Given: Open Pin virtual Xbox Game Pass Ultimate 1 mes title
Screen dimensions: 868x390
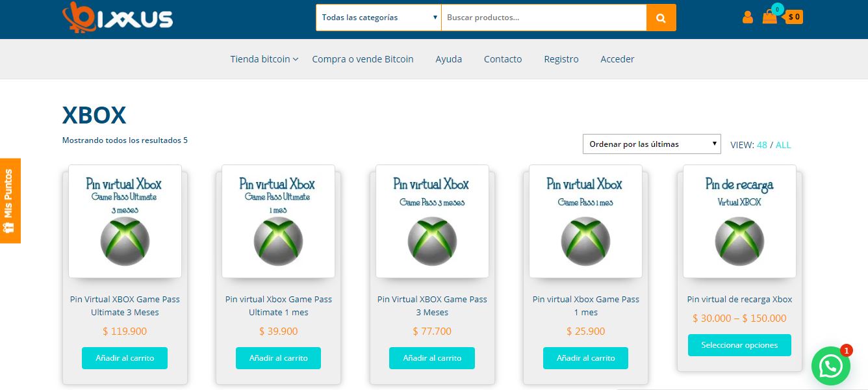Looking at the screenshot, I should click(x=279, y=306).
